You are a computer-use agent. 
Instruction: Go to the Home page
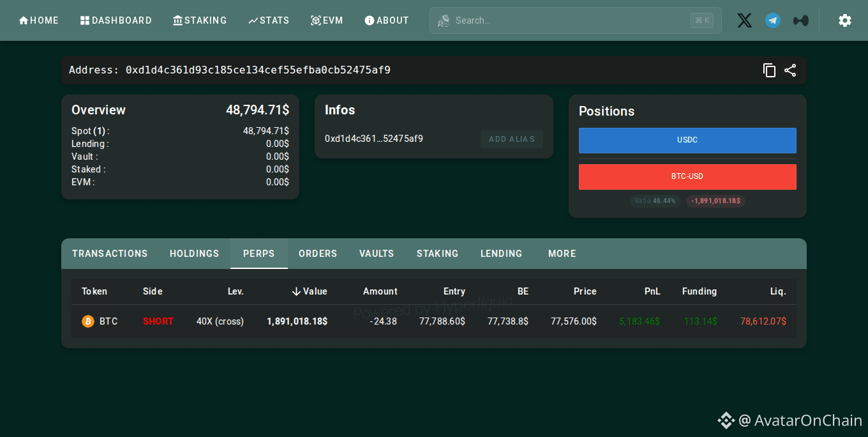click(x=39, y=20)
